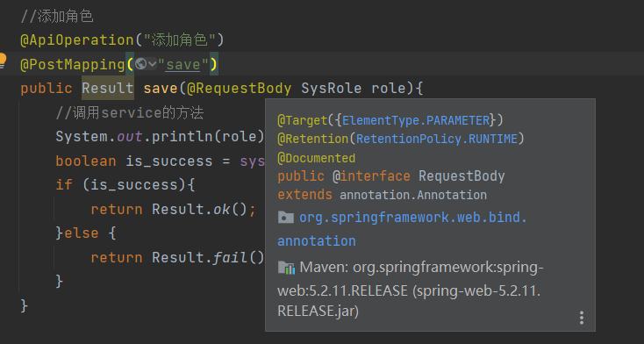Click the is_success variable declaration
This screenshot has width=644, height=344.
(169, 161)
